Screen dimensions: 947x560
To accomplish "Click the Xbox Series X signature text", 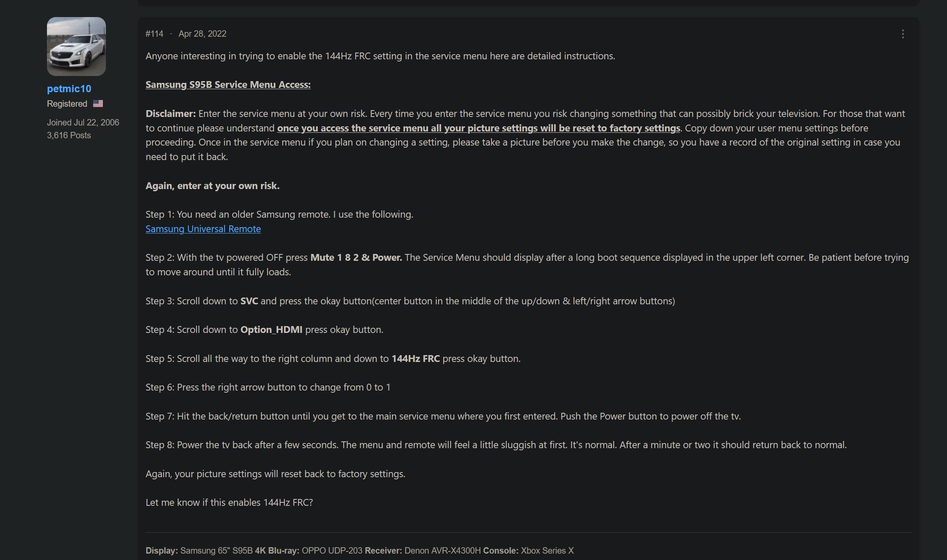I will 547,551.
